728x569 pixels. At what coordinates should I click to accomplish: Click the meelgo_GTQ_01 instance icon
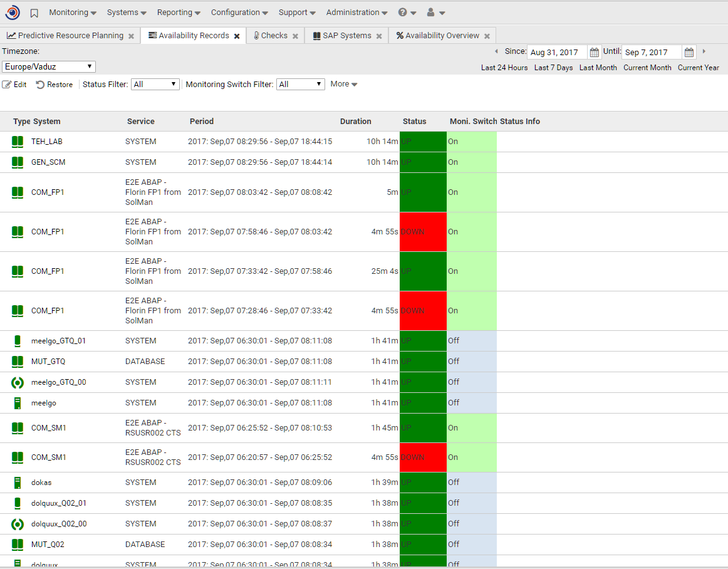17,341
